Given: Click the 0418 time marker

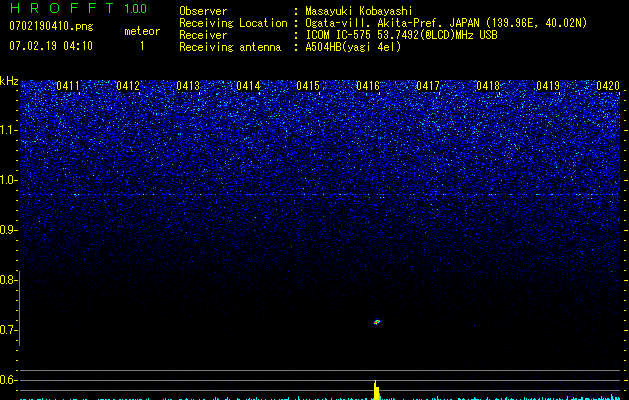Looking at the screenshot, I should 488,86.
